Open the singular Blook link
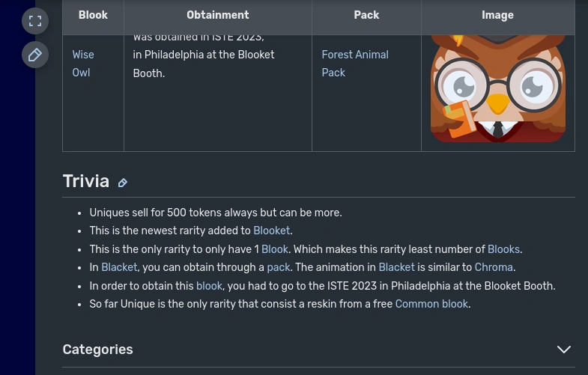 point(274,249)
